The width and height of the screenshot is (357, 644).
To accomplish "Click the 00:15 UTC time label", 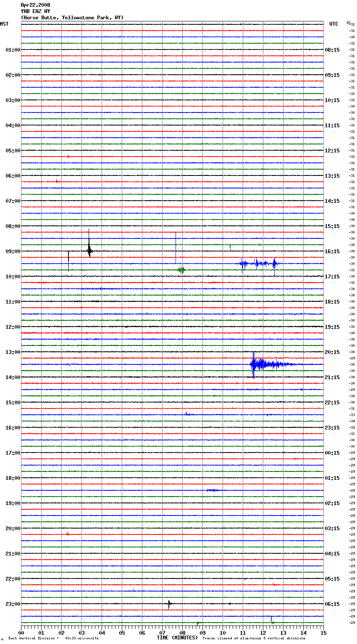I will pos(332,453).
